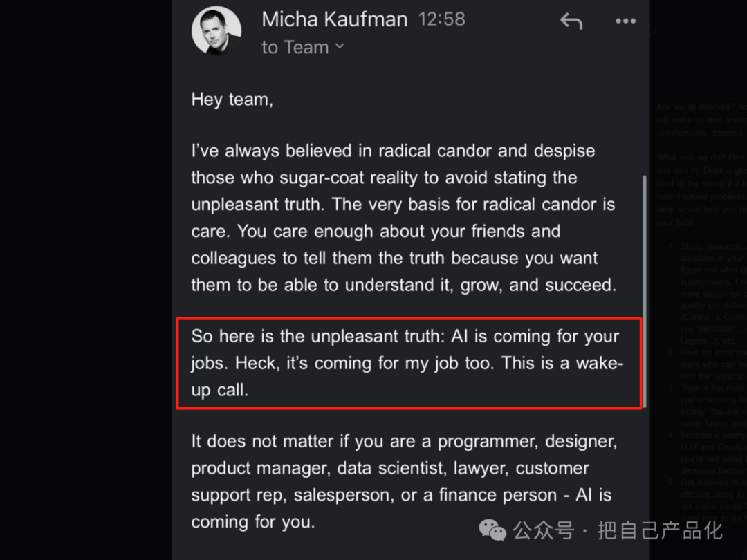The image size is (747, 560).
Task: Click the line "I've always believed in radical candor"
Action: [x=393, y=151]
